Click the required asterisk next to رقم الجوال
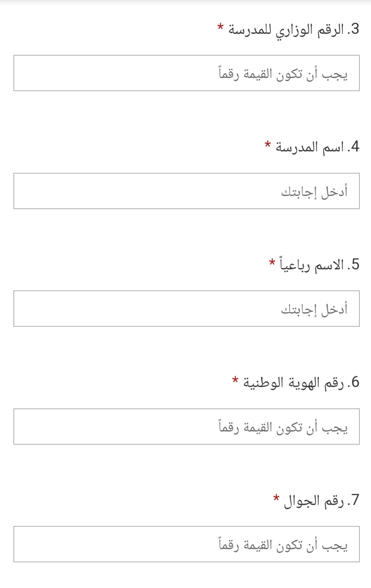This screenshot has width=371, height=588. pos(276,498)
